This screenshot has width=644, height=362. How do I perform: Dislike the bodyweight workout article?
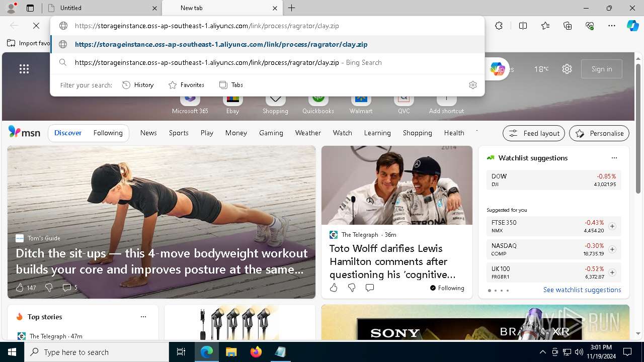pyautogui.click(x=49, y=288)
